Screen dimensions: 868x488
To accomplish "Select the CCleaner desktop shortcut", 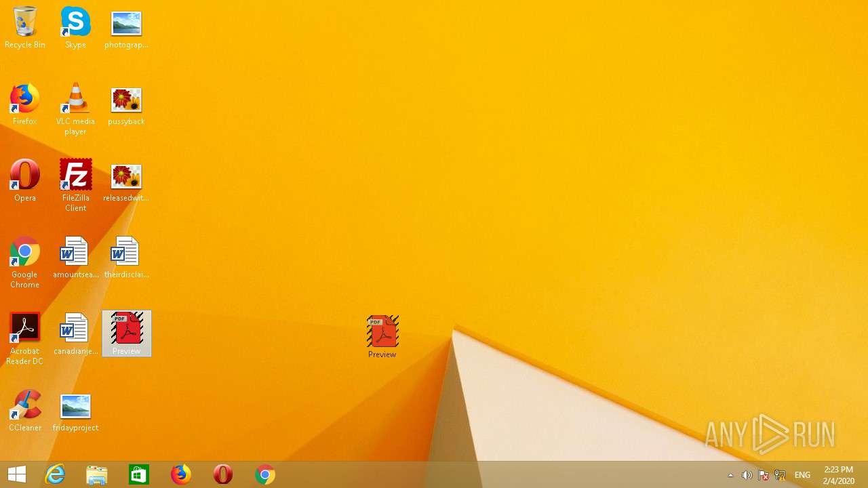I will point(25,410).
